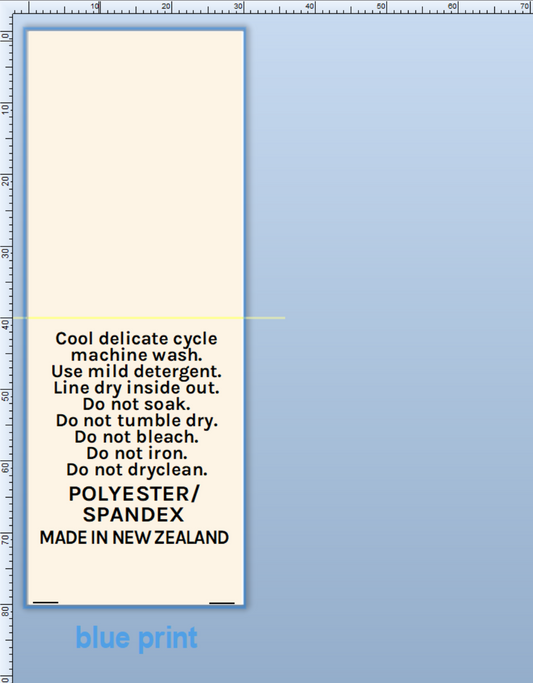Select the "SPANDEX" heading text
Viewport: 533px width, 683px height.
tap(133, 515)
